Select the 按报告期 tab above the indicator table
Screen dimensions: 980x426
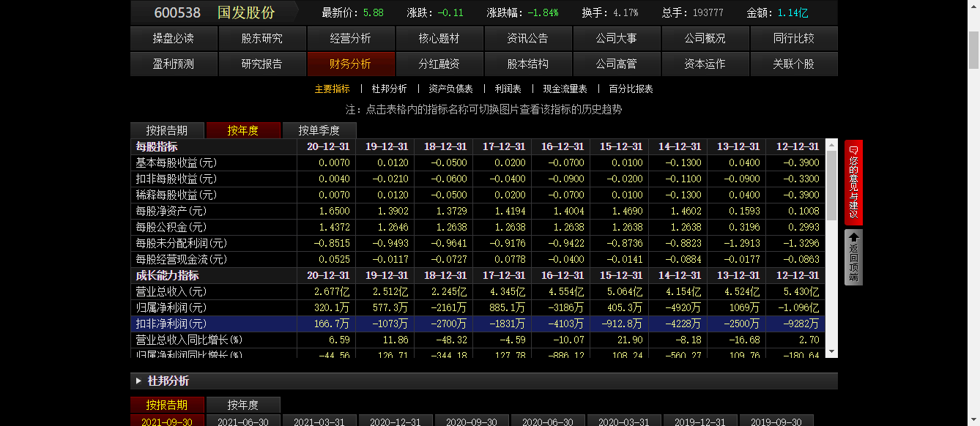pyautogui.click(x=167, y=131)
